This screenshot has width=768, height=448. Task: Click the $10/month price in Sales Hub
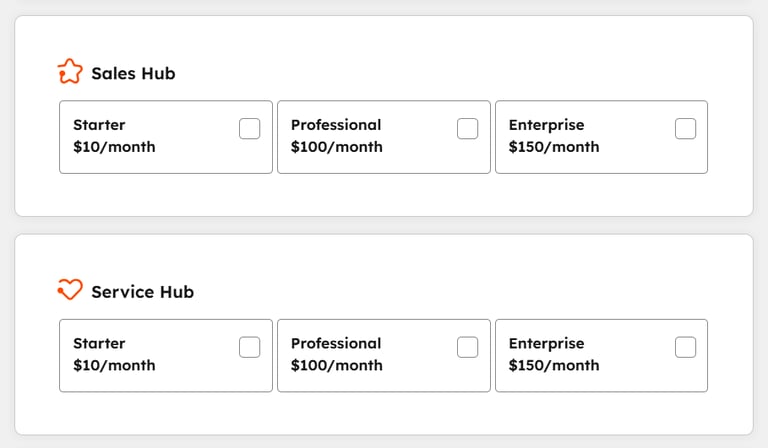tap(114, 147)
